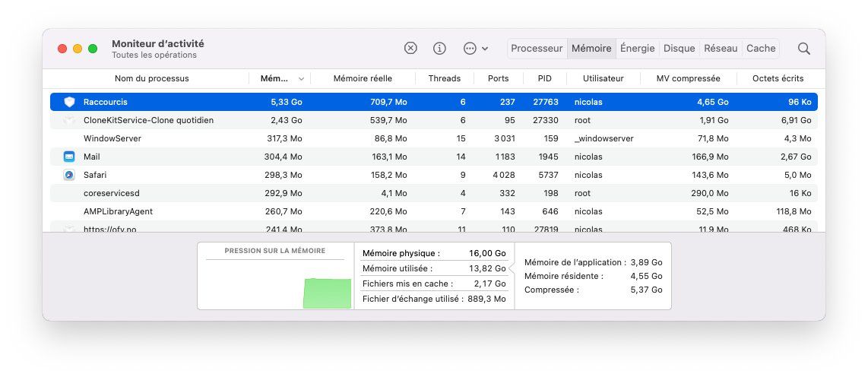Click the search magnifier icon
Screen dimensions: 868x377
coord(803,48)
